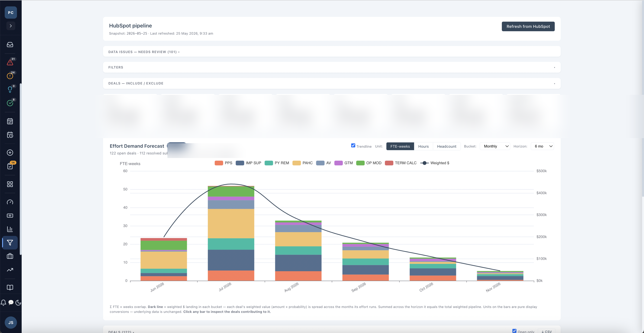Image resolution: width=644 pixels, height=333 pixels.
Task: Toggle PAHC series in legend
Action: [x=302, y=163]
